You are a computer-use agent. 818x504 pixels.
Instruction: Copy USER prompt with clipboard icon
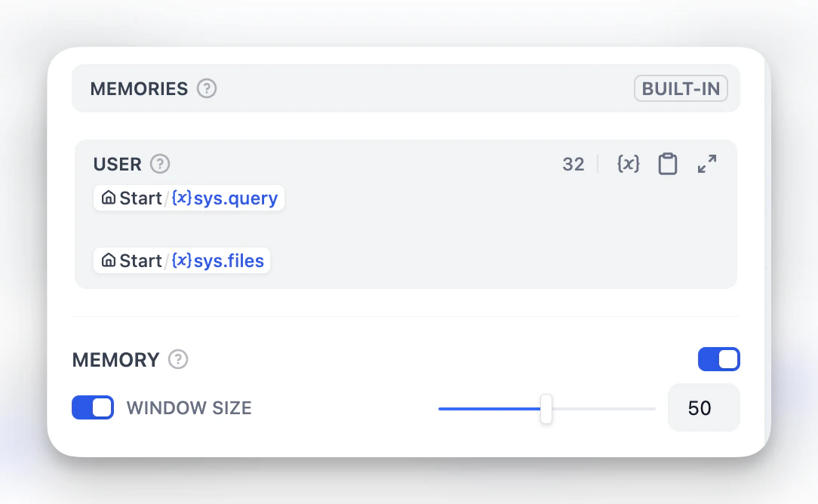[x=668, y=164]
